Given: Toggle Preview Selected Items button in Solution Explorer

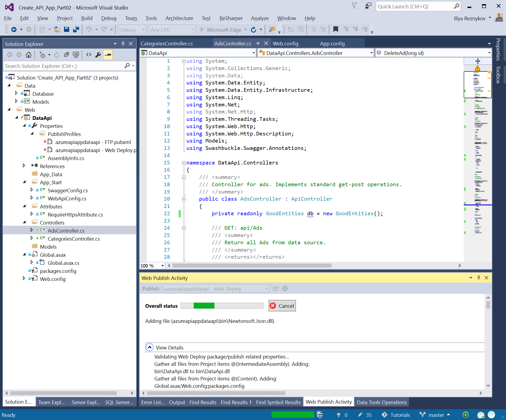Looking at the screenshot, I should tap(108, 55).
